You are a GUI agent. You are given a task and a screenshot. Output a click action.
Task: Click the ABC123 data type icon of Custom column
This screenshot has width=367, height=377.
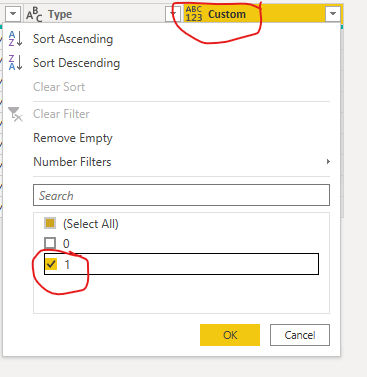[194, 14]
